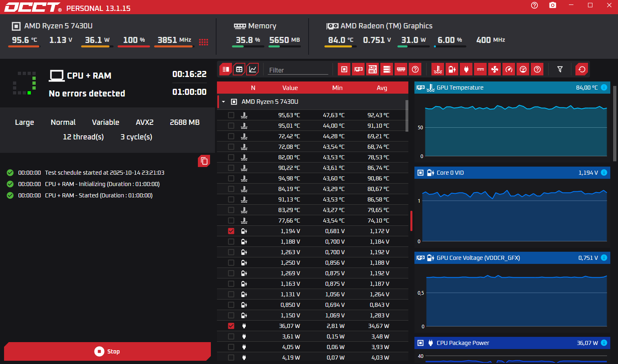Viewport: 618px width, 364px height.
Task: Check the box for 94,98 °C row
Action: [231, 178]
